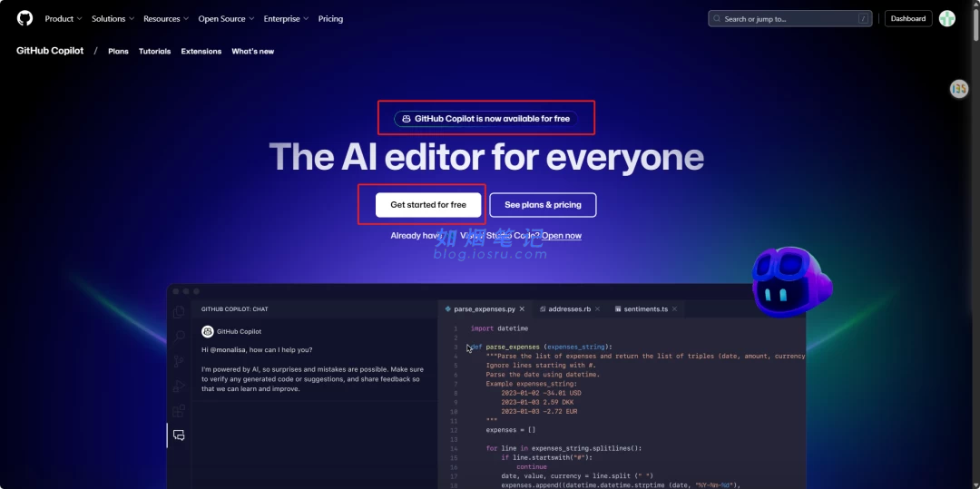This screenshot has height=489, width=980.
Task: Click the Copilot is now available for free banner
Action: pos(485,119)
